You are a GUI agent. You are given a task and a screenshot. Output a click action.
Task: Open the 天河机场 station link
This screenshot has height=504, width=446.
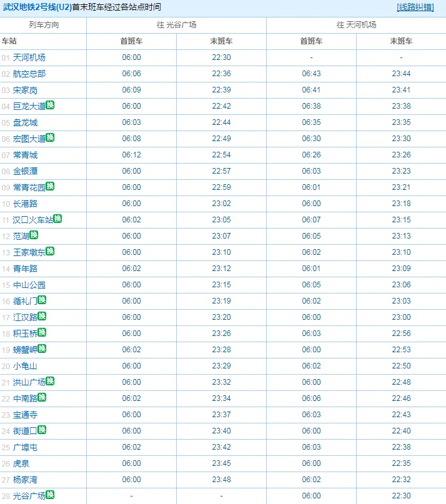tap(29, 57)
